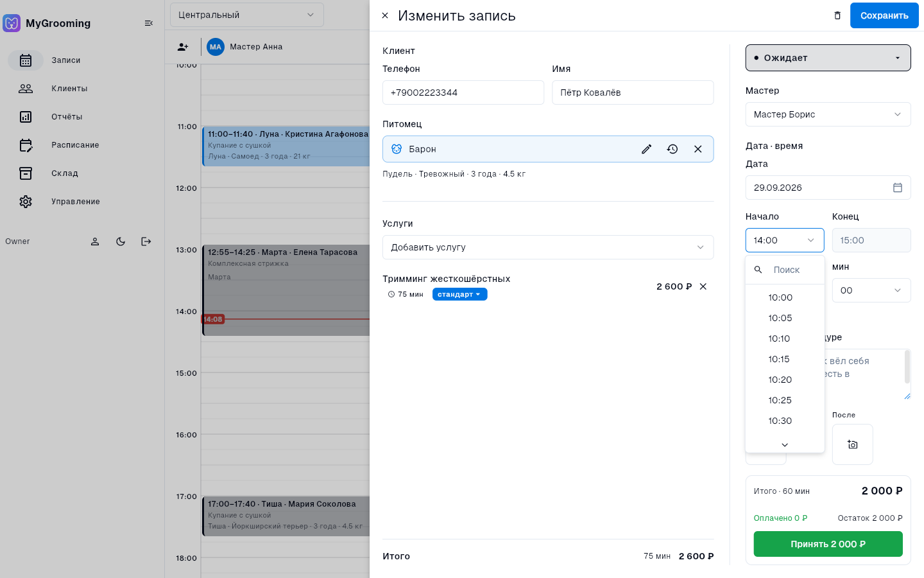The image size is (924, 578).
Task: Open the Клиенты section
Action: pyautogui.click(x=82, y=89)
